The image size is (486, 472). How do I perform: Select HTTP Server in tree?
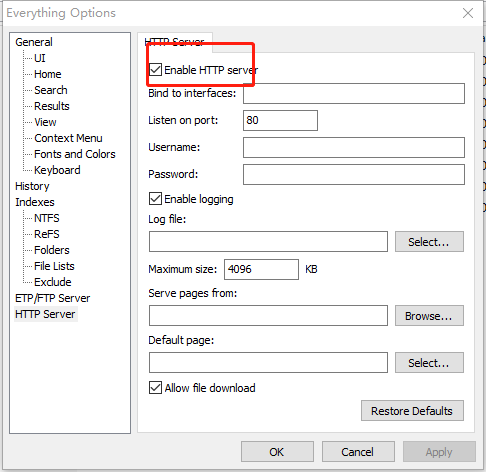pos(45,314)
